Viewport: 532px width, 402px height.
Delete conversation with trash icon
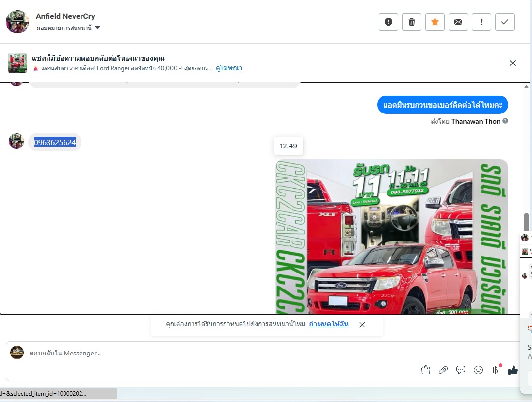click(412, 22)
